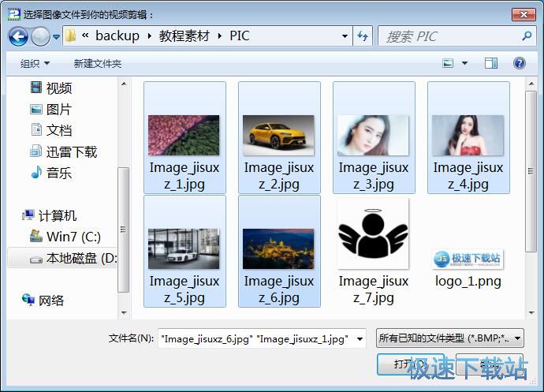Click the 音乐 music note icon
Image resolution: width=544 pixels, height=392 pixels.
[x=36, y=172]
